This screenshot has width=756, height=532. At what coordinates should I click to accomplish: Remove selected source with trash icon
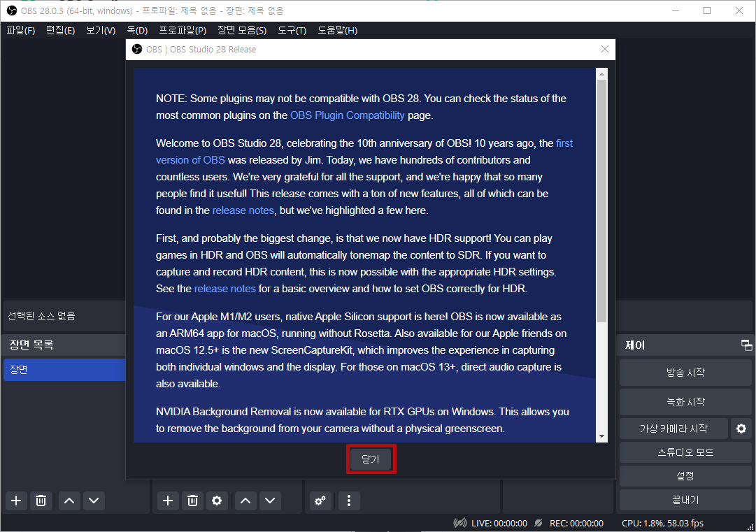tap(192, 501)
